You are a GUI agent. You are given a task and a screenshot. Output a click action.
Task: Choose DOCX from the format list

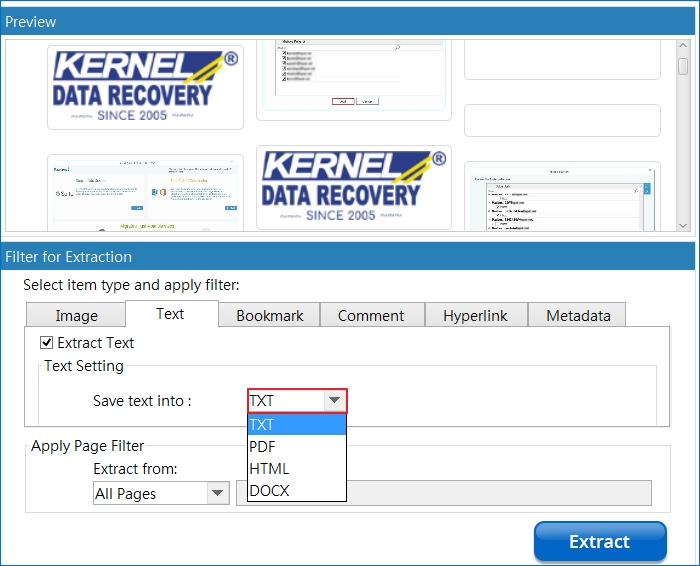(297, 490)
